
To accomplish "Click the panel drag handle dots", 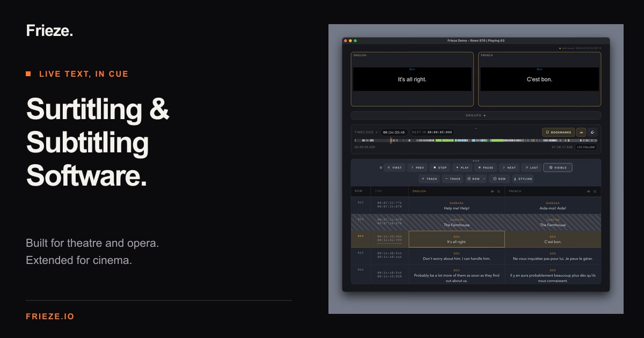I will [475, 160].
